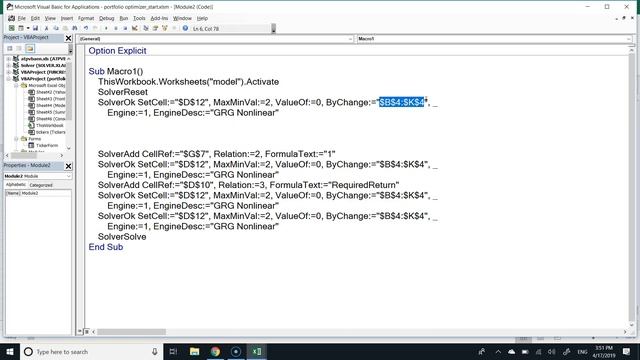Select Sheet5 in project tree
This screenshot has width=640, height=360.
tap(47, 112)
